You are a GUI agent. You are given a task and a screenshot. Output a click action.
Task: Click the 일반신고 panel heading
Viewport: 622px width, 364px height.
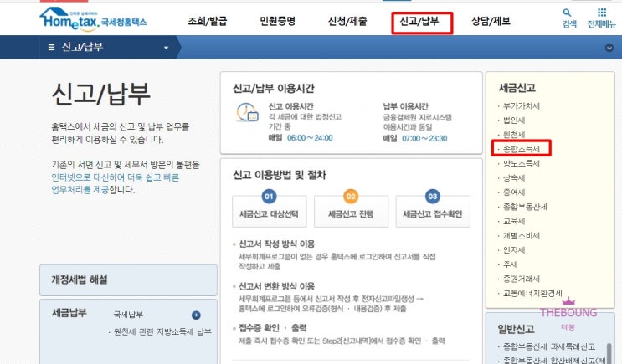[x=516, y=329]
